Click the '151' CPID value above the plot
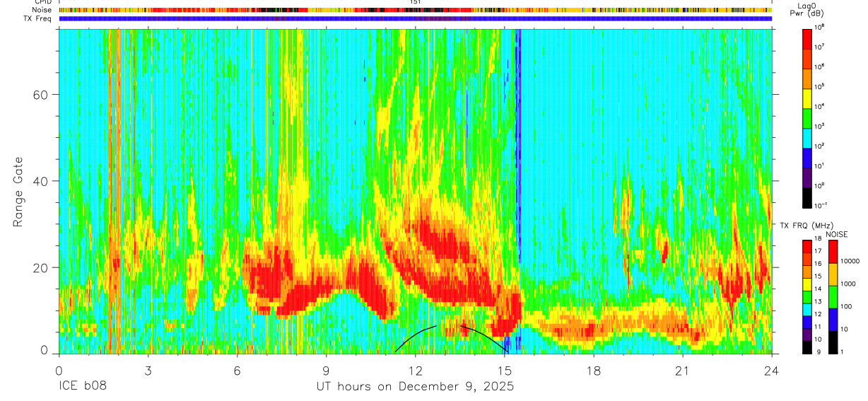The image size is (868, 401). pyautogui.click(x=416, y=2)
